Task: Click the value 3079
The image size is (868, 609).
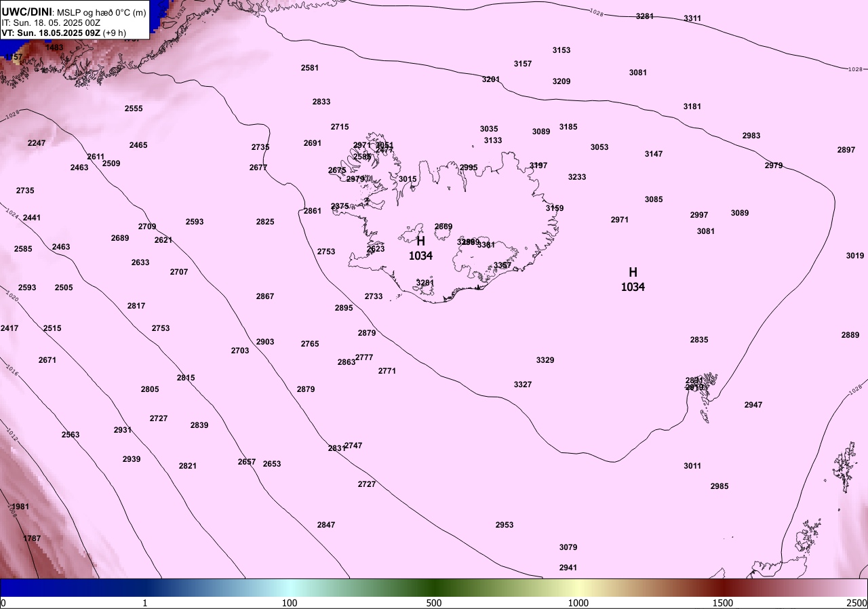Action: click(568, 547)
